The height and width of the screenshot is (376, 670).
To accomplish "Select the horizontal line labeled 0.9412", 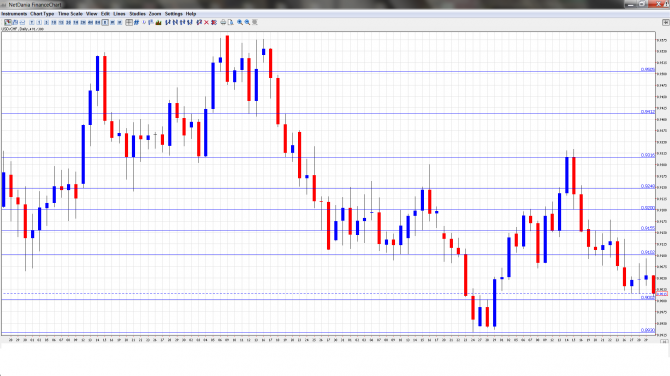I will (x=328, y=114).
